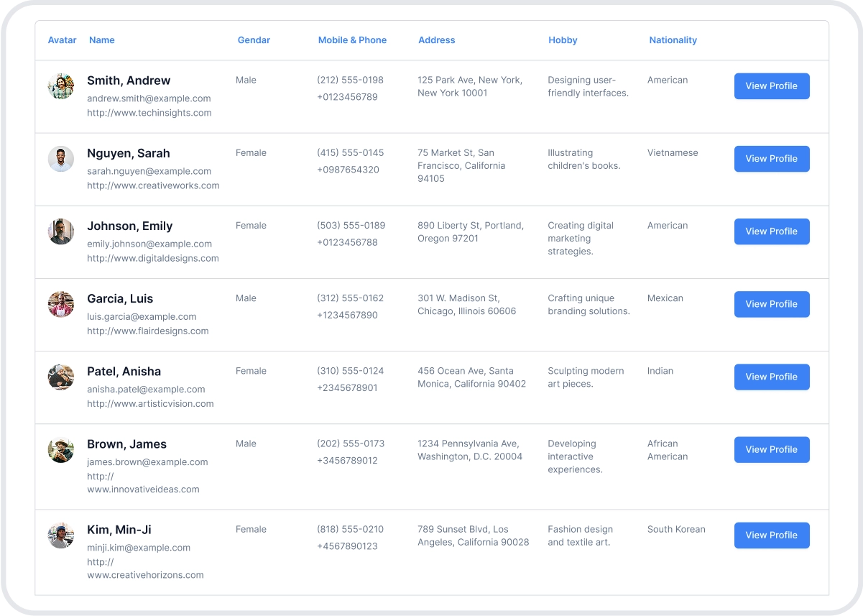
Task: Click the name Patel, Anisha
Action: [124, 372]
